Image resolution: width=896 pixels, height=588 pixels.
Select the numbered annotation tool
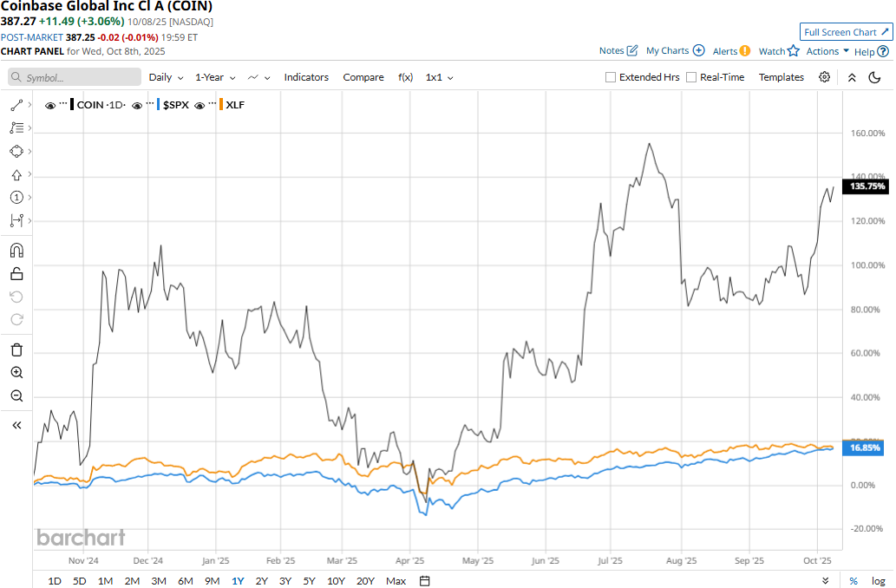(x=16, y=198)
